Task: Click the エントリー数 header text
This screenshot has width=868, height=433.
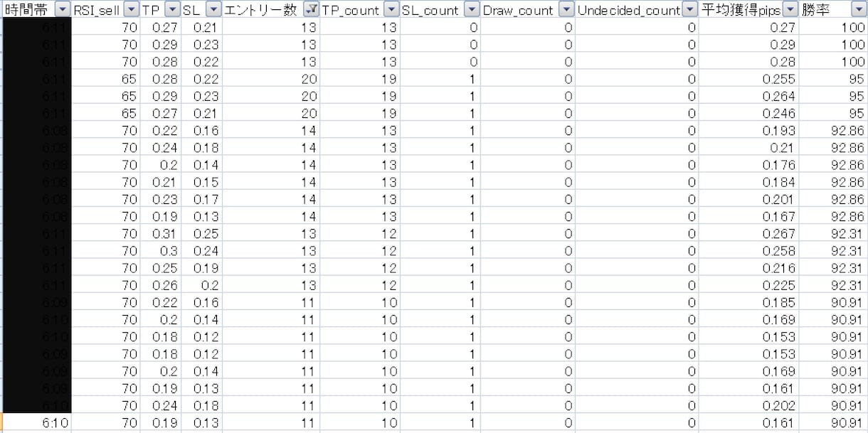Action: coord(262,10)
